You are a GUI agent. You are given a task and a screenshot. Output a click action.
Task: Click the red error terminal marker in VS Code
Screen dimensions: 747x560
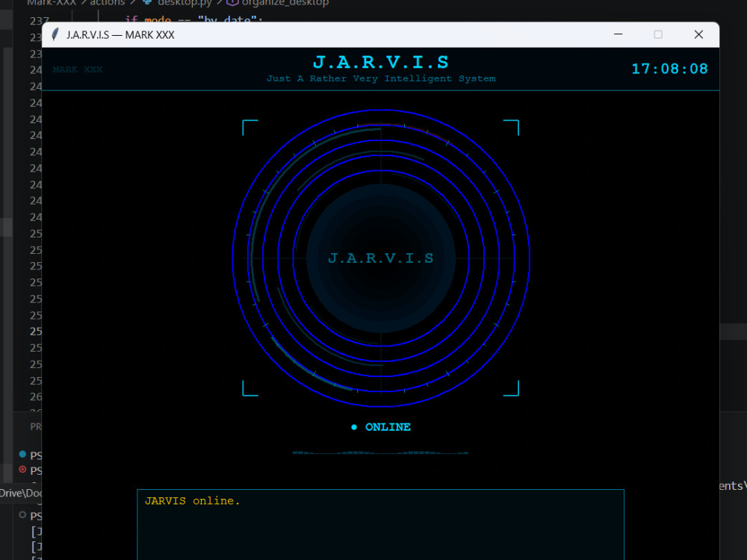click(22, 470)
